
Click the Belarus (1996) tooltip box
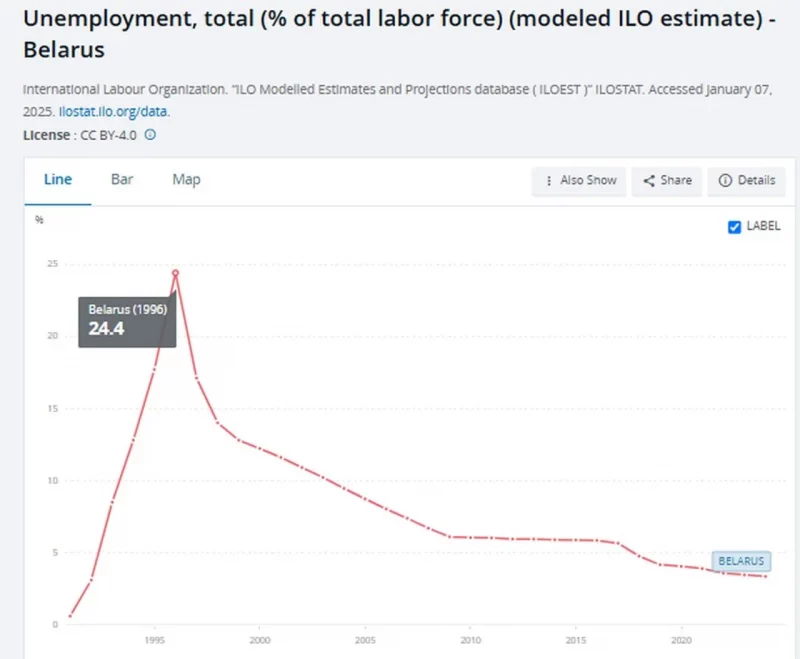tap(127, 322)
